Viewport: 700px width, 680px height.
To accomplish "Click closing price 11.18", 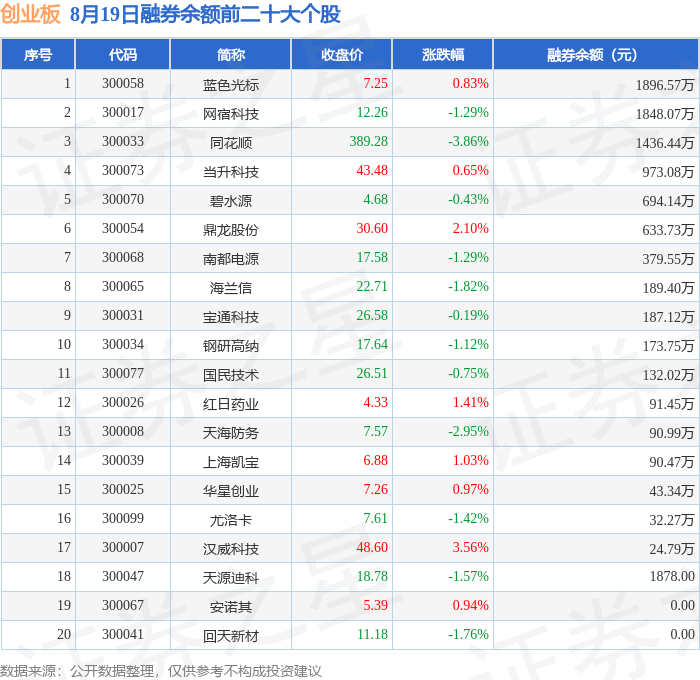I will [x=372, y=635].
